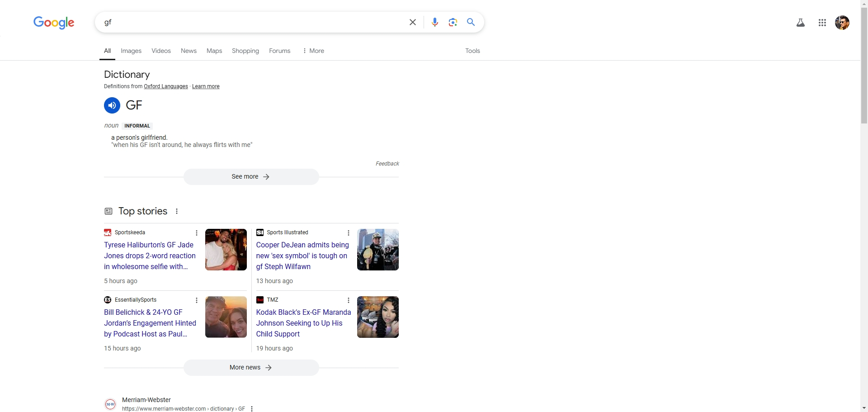The width and height of the screenshot is (868, 412).
Task: Click the EssentiallySports source logo
Action: 108,300
